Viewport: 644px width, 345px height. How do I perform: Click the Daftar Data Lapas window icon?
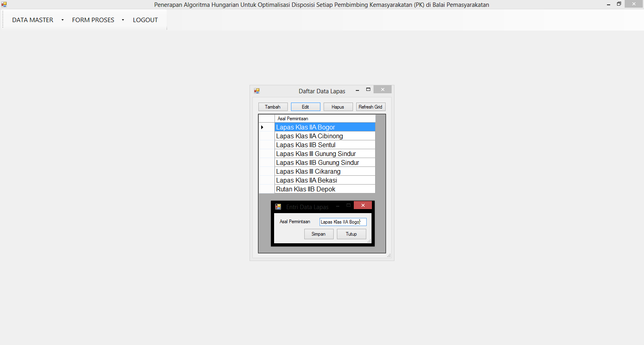tap(257, 91)
